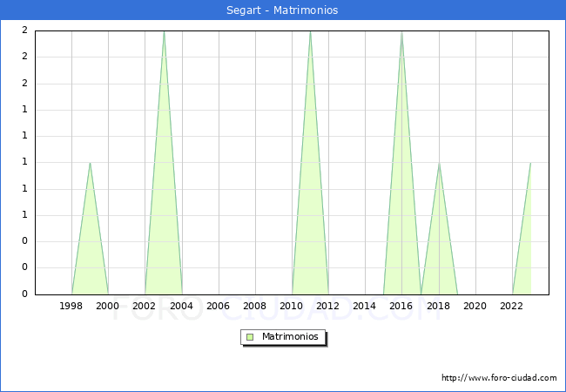This screenshot has height=392, width=566.
Task: Click the green Matrimonios legend swatch
Action: tap(250, 337)
